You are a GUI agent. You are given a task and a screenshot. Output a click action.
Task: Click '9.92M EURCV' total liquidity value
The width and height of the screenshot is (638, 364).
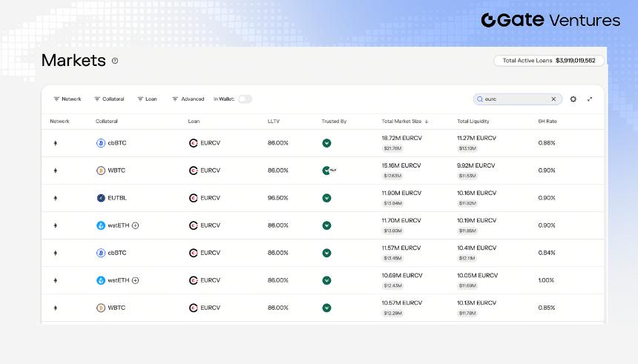476,165
